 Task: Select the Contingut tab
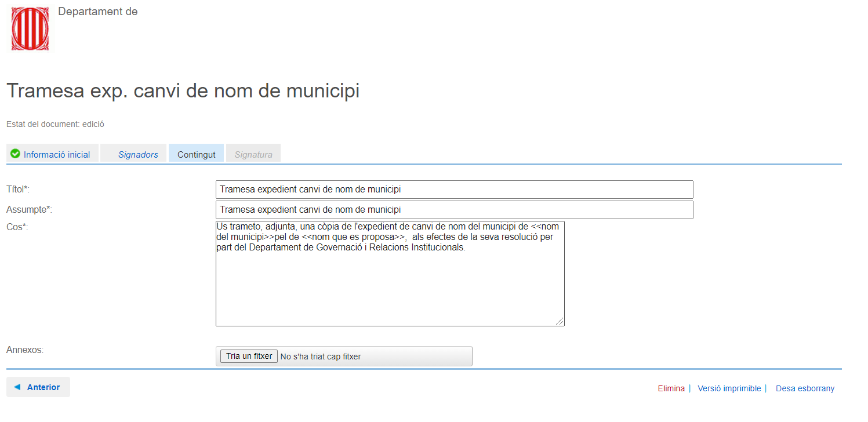click(x=196, y=155)
